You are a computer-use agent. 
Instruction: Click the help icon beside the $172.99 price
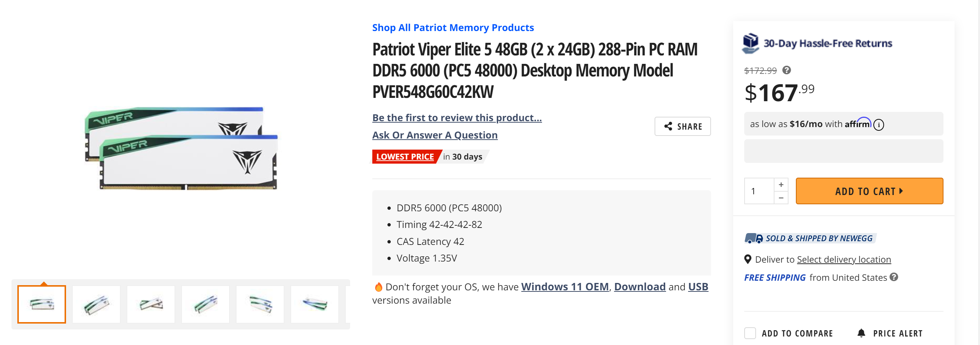[786, 70]
